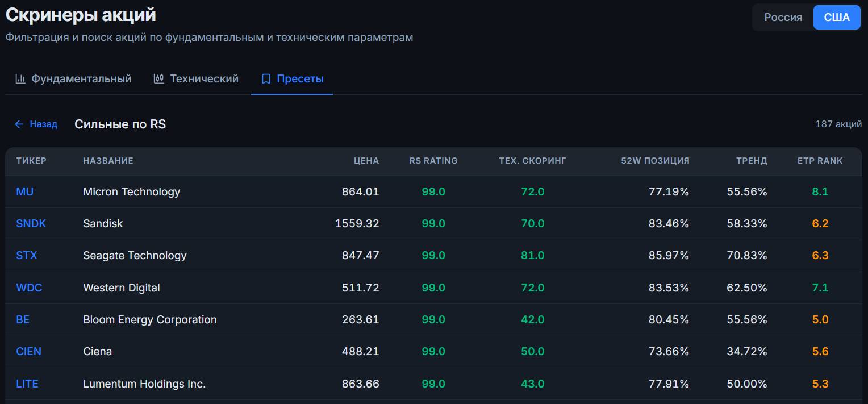The height and width of the screenshot is (404, 868).
Task: Click the price 1559.32
Action: click(357, 224)
